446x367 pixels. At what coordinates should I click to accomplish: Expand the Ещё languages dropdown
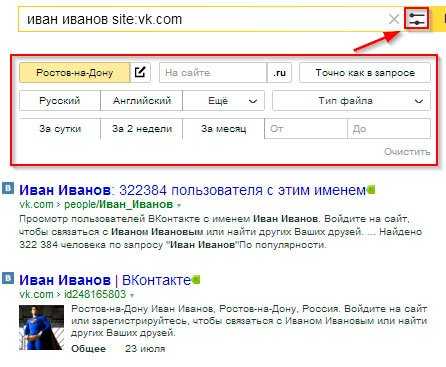pos(224,100)
